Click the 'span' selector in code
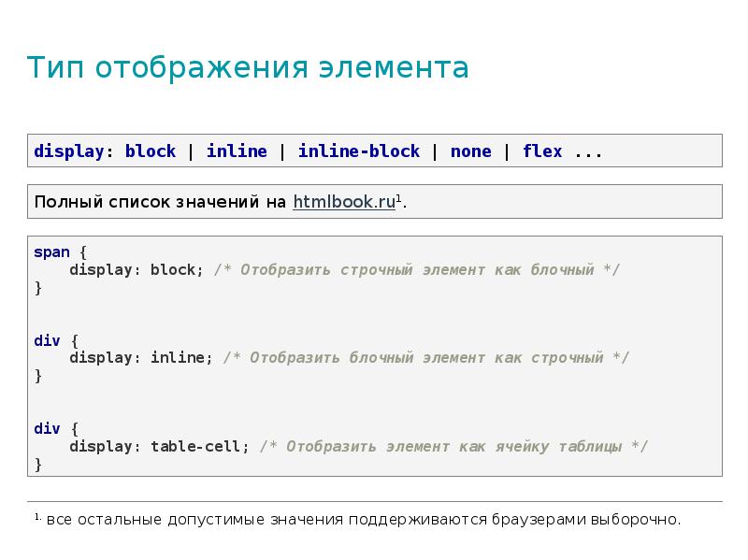This screenshot has width=748, height=560. (x=51, y=251)
